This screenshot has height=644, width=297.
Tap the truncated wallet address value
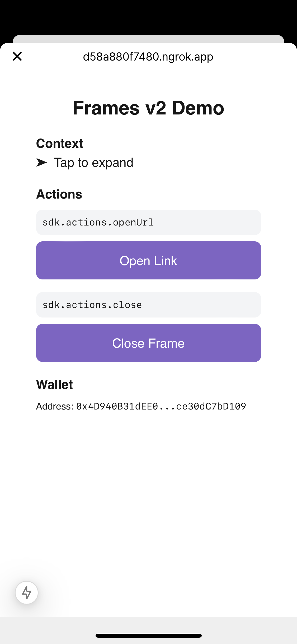tap(161, 406)
